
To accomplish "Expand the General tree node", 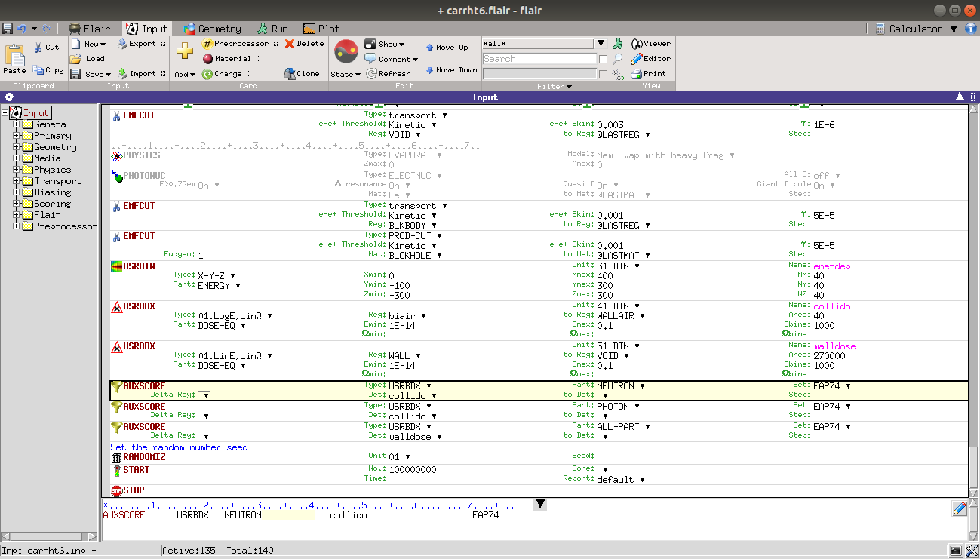I will [x=17, y=124].
